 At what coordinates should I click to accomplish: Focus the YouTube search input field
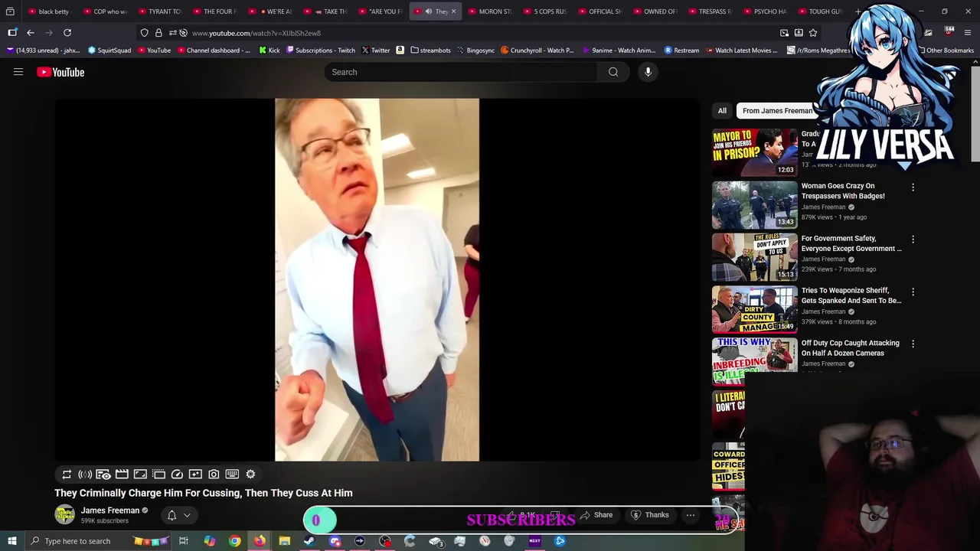(x=462, y=72)
